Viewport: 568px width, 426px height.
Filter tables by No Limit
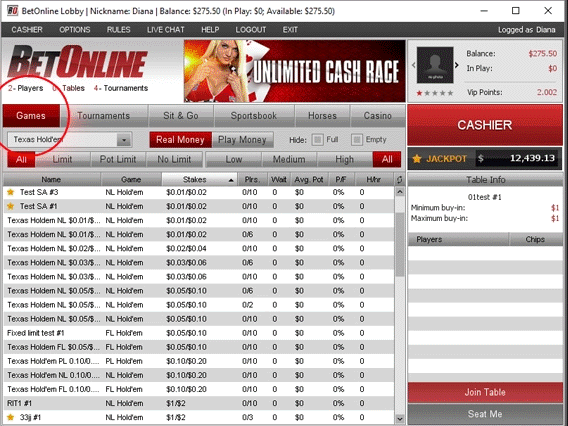(x=174, y=159)
